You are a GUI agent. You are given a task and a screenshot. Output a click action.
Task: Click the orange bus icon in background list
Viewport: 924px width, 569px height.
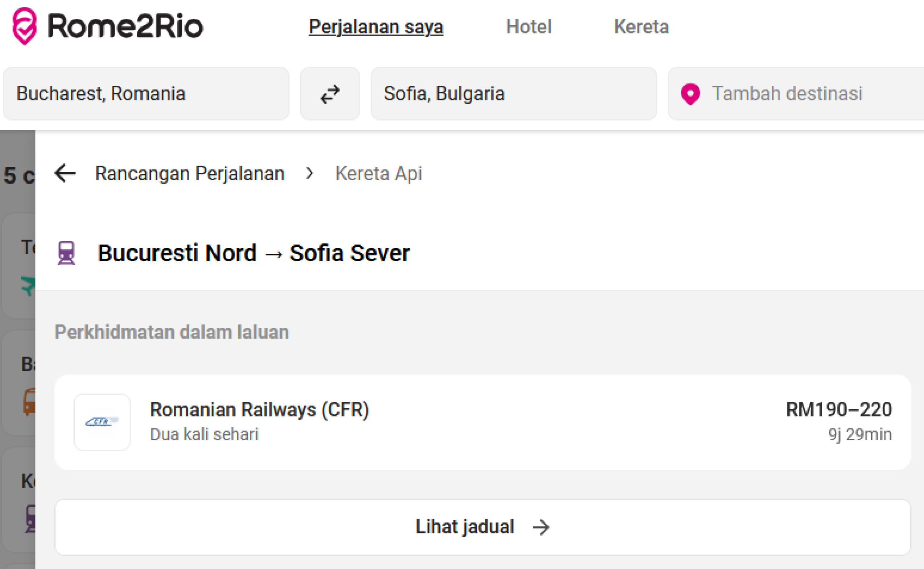click(x=29, y=402)
